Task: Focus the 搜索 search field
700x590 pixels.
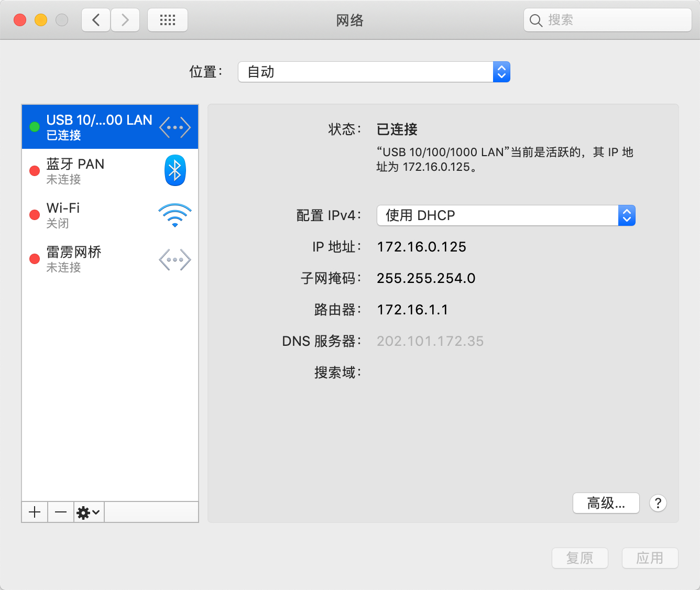Action: (608, 20)
